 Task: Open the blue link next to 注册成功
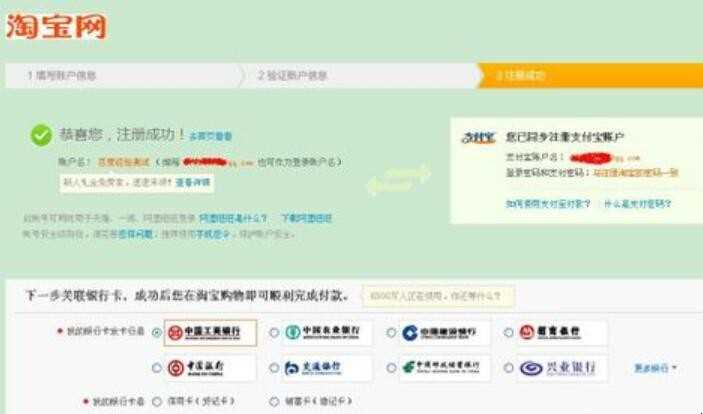pyautogui.click(x=210, y=136)
